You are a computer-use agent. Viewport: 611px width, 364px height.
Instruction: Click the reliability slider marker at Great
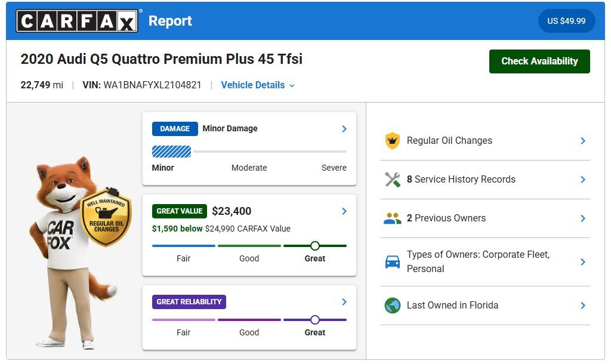point(315,320)
